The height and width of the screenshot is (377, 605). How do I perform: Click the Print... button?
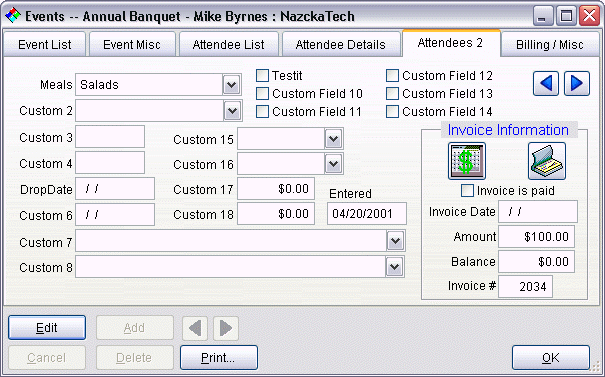219,358
